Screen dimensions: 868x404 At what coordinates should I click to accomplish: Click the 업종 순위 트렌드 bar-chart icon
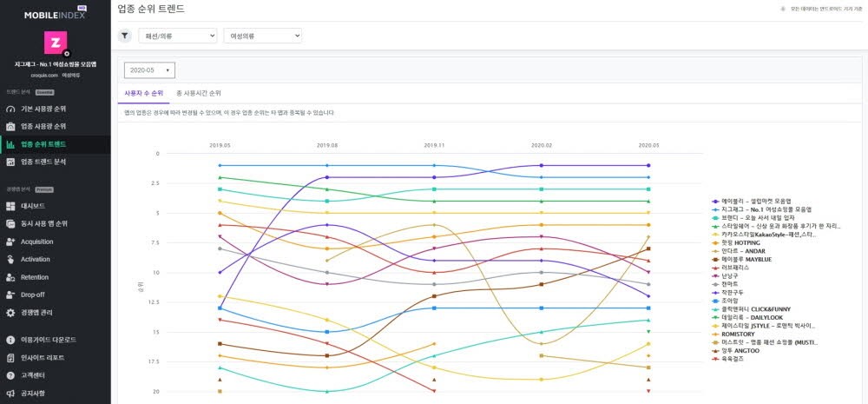click(10, 144)
